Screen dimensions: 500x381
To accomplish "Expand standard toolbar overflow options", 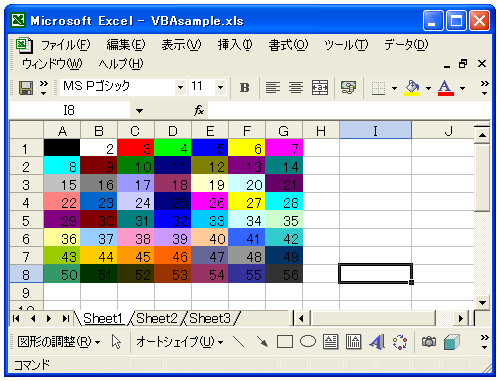I will click(x=44, y=88).
